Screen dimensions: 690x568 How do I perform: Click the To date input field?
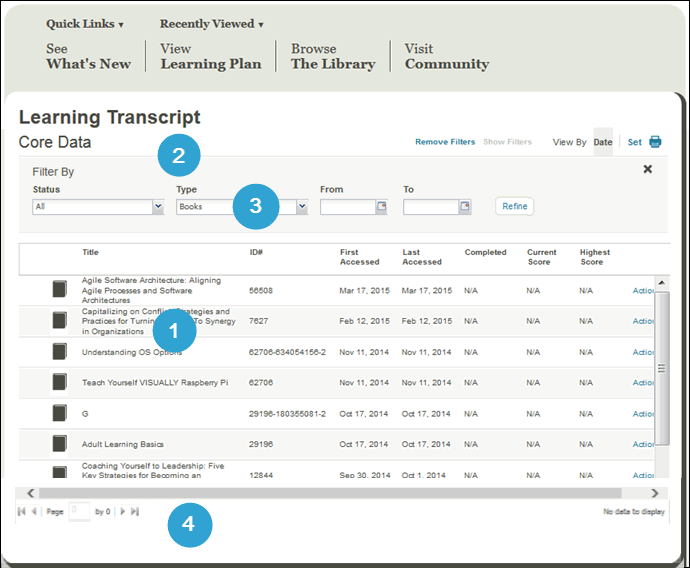click(x=431, y=206)
